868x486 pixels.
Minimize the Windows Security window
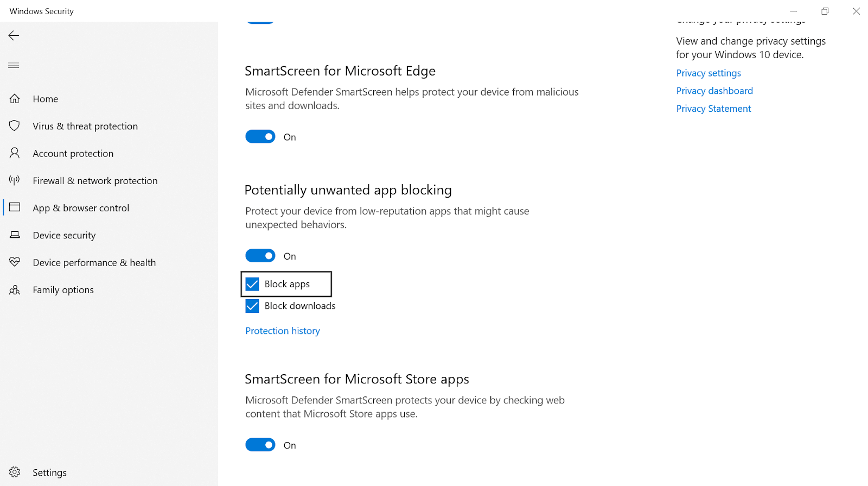tap(794, 11)
